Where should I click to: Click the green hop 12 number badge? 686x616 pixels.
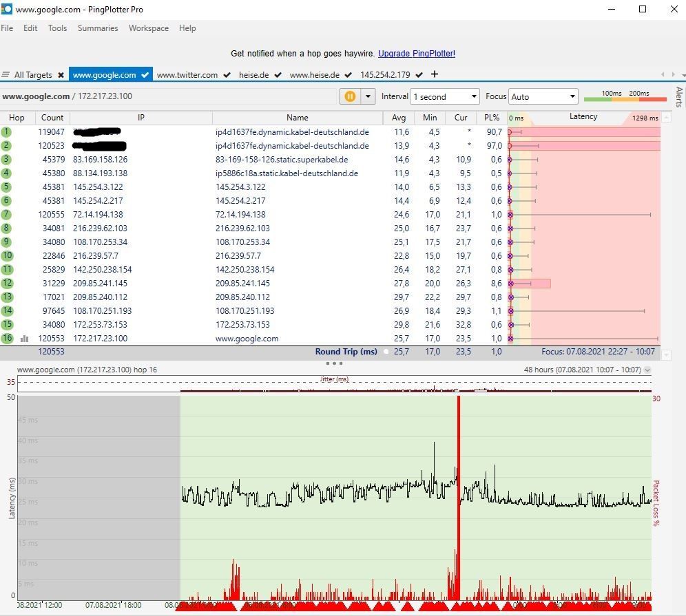[7, 284]
